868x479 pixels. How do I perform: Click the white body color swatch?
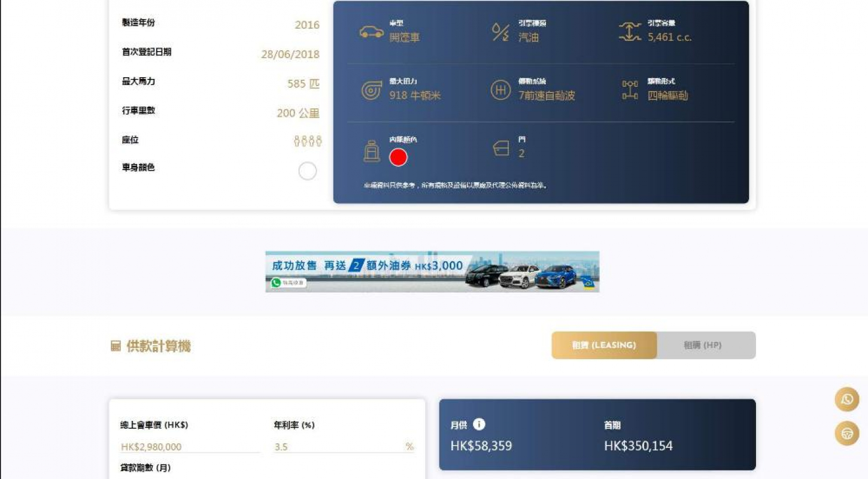pyautogui.click(x=307, y=171)
